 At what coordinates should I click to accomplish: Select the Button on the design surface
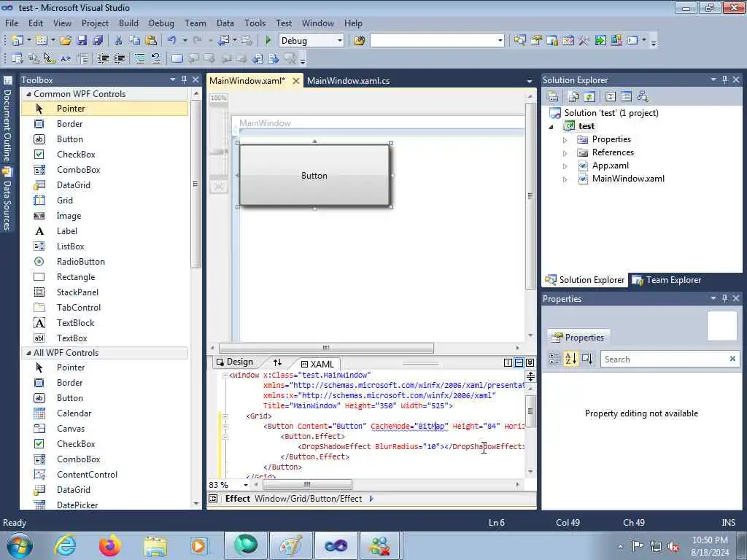(x=314, y=175)
